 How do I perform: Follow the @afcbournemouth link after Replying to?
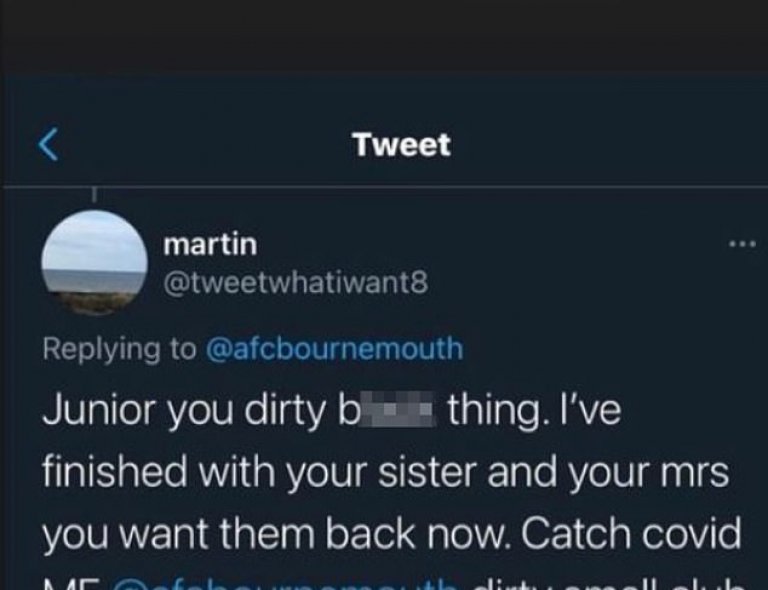click(x=335, y=349)
